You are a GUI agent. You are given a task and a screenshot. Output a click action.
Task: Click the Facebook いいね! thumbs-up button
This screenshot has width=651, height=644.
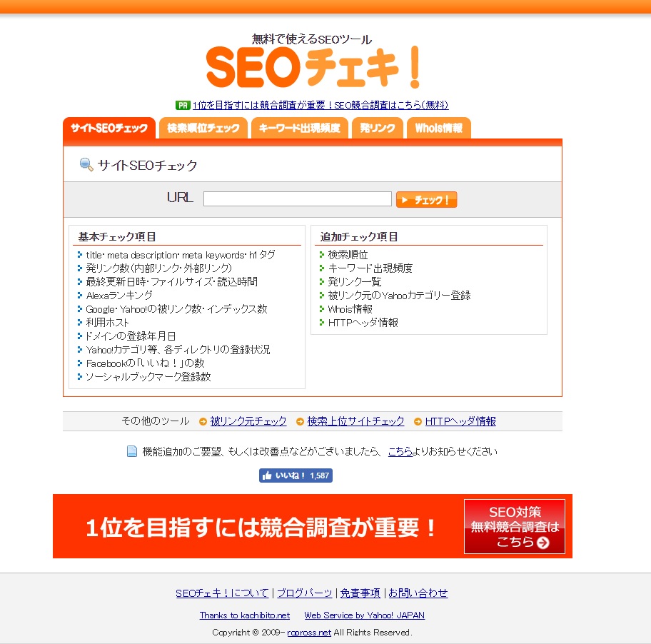[296, 476]
